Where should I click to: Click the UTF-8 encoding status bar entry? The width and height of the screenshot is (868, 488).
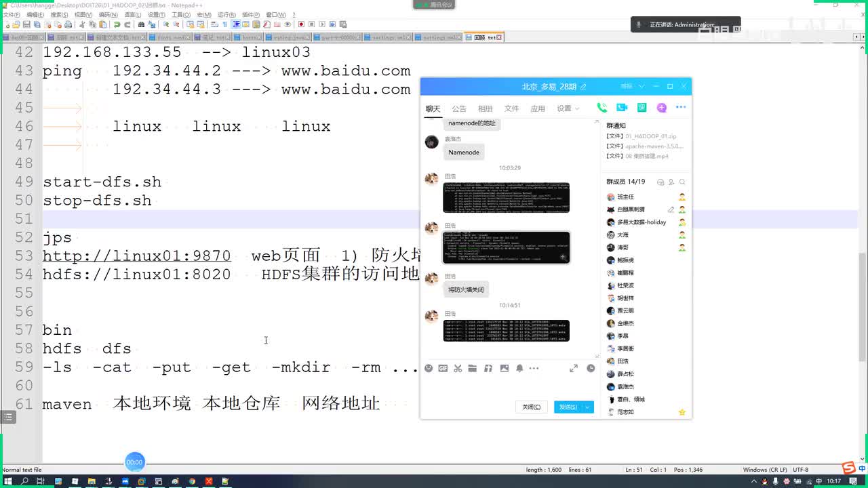click(x=800, y=470)
